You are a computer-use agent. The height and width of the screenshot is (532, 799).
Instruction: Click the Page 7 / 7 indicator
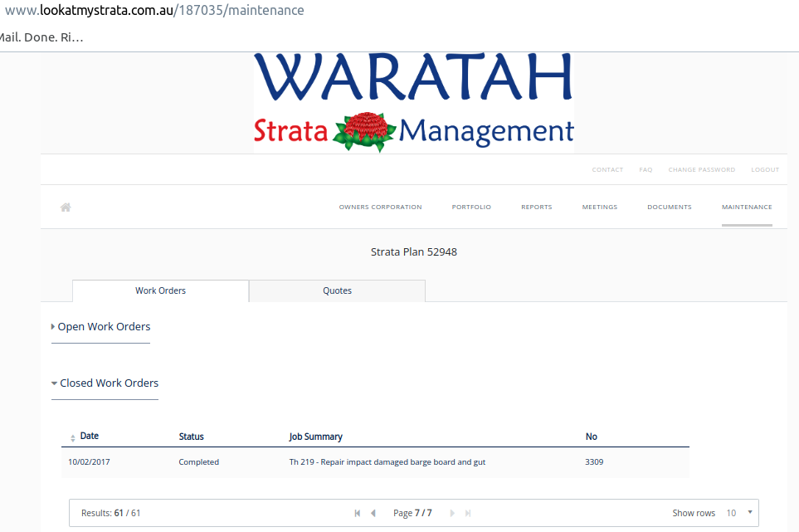tap(412, 513)
